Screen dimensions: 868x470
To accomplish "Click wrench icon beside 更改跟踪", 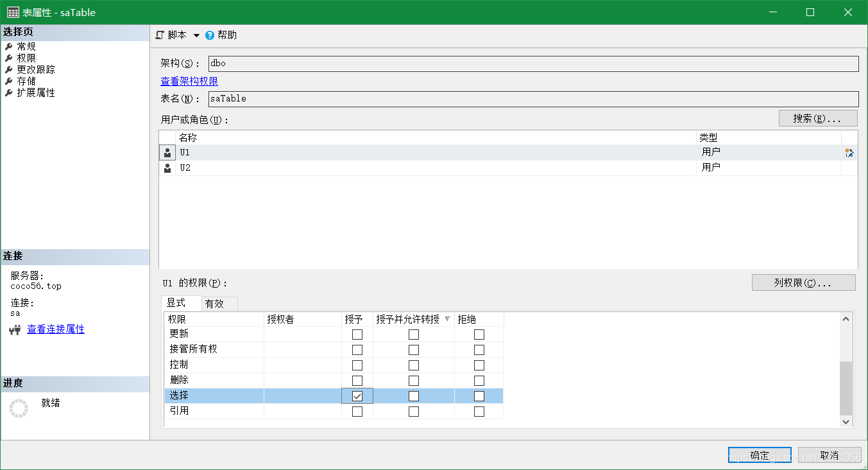I will (8, 70).
